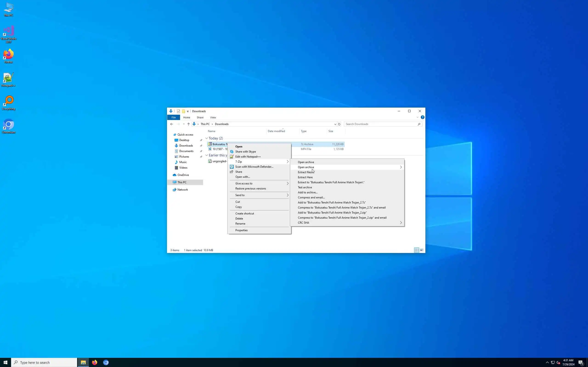Select Test archive from 7-Zip submenu
This screenshot has height=367, width=588.
305,187
